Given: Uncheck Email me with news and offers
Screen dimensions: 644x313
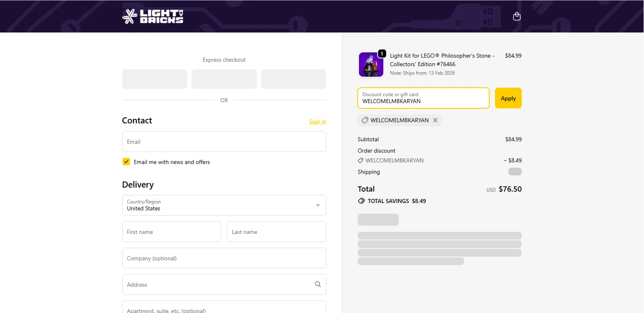Looking at the screenshot, I should pos(126,162).
